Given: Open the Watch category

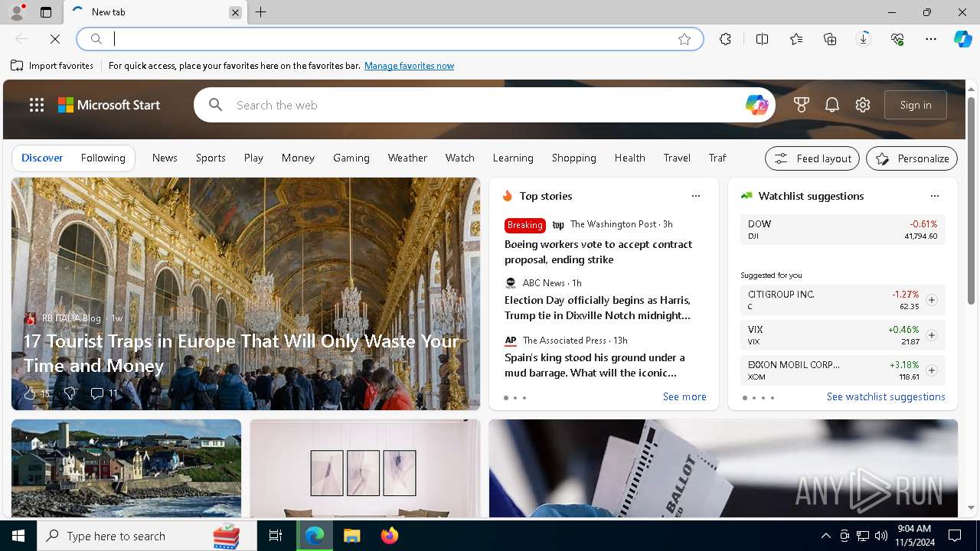Looking at the screenshot, I should point(460,158).
